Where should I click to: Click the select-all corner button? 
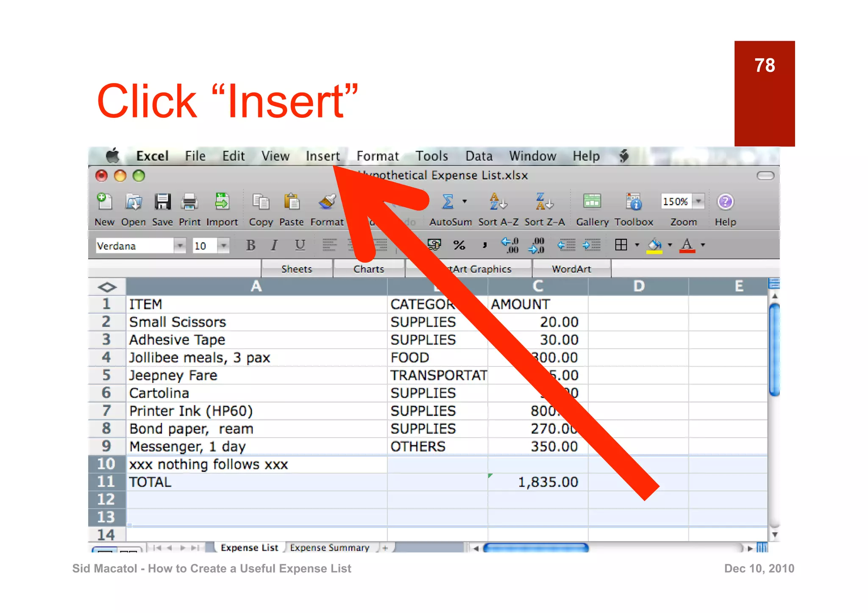[107, 287]
